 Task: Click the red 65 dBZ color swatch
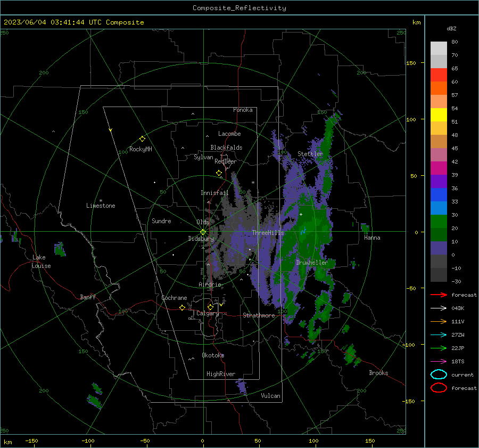pyautogui.click(x=439, y=75)
